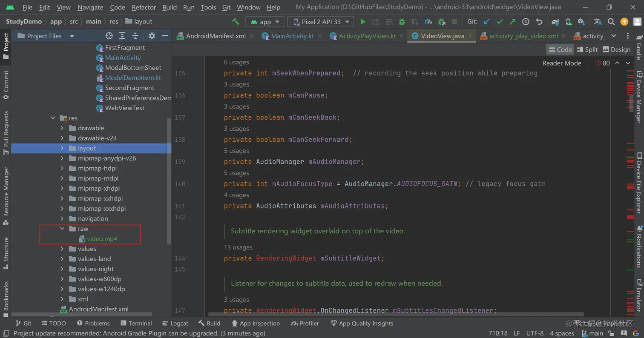Click the Git commit checkmark icon

[500, 22]
